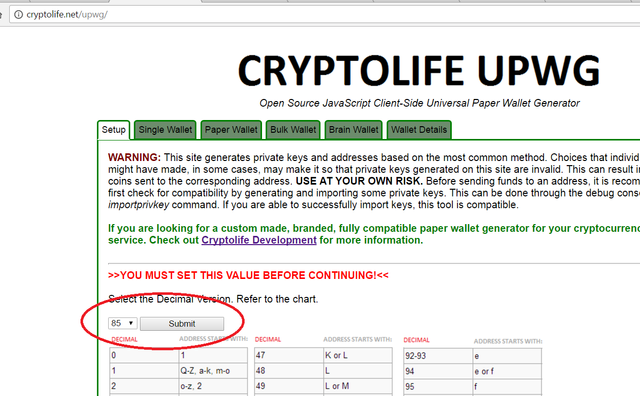The image size is (640, 396).
Task: Follow the Cryptolife Development link
Action: click(259, 240)
